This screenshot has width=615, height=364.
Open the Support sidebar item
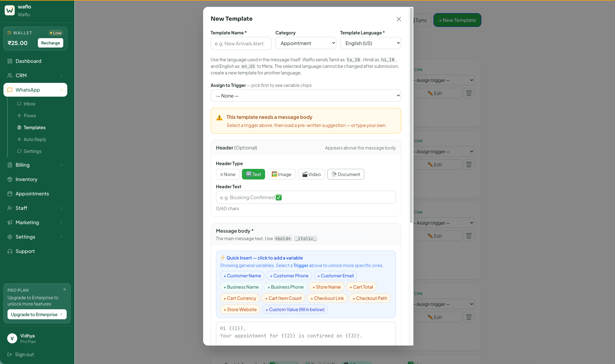(35, 251)
